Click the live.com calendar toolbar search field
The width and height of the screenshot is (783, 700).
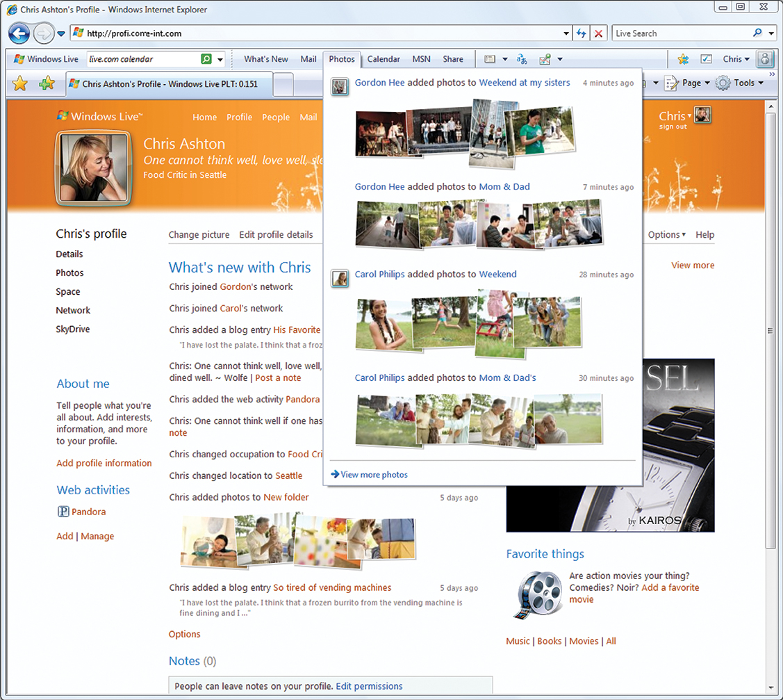143,59
